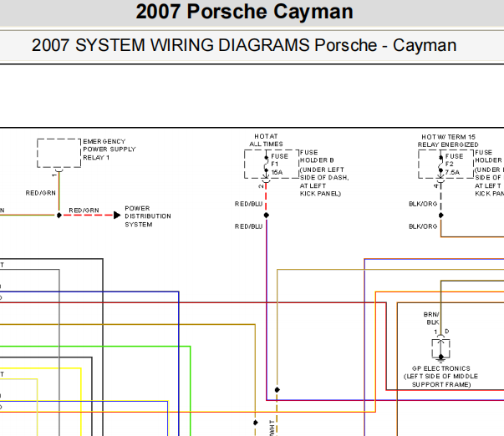The image size is (504, 436).
Task: Click the GP Electronics ground connector symbol
Action: pyautogui.click(x=440, y=348)
